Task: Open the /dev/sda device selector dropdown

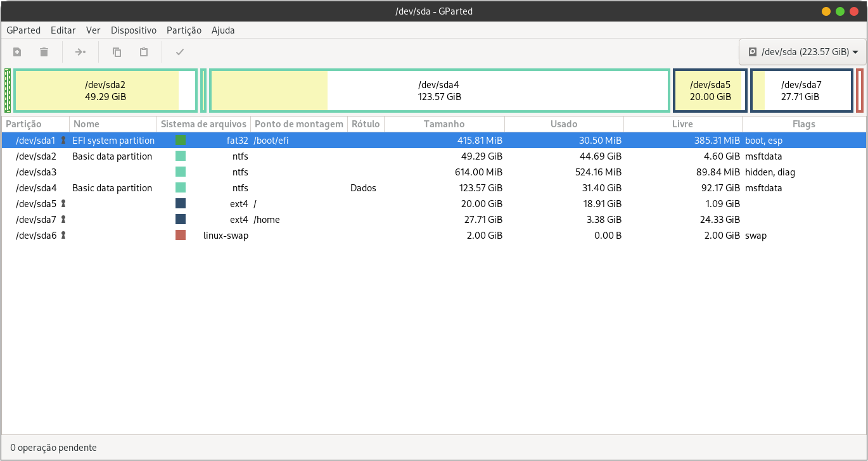Action: 802,52
